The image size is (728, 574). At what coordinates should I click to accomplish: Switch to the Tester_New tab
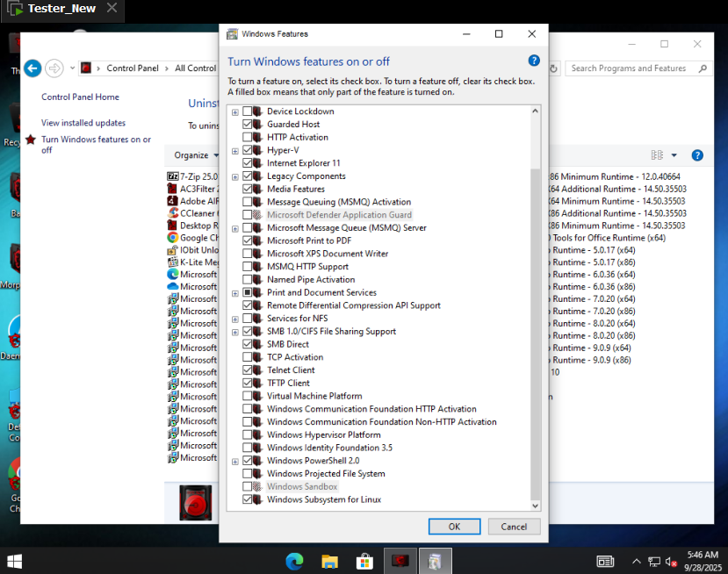pos(61,9)
